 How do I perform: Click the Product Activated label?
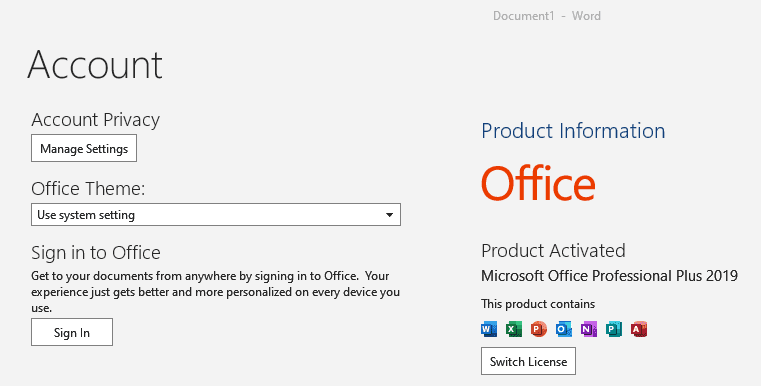pyautogui.click(x=553, y=251)
